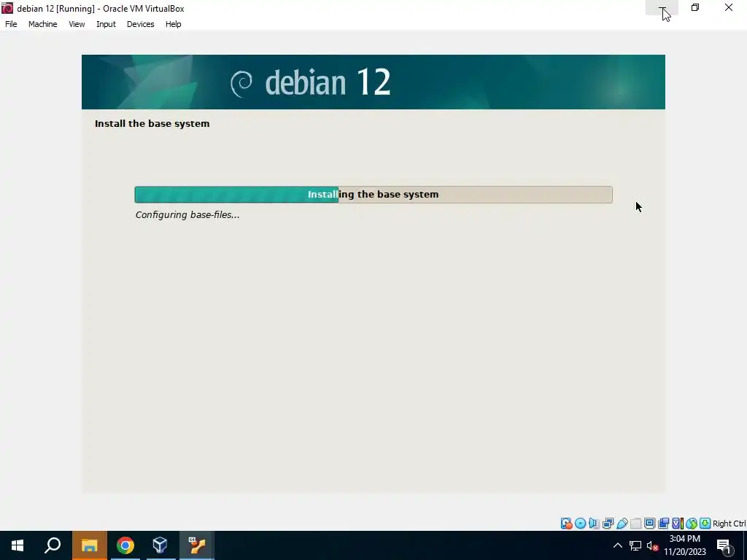747x560 pixels.
Task: Open the Input menu
Action: [x=106, y=24]
